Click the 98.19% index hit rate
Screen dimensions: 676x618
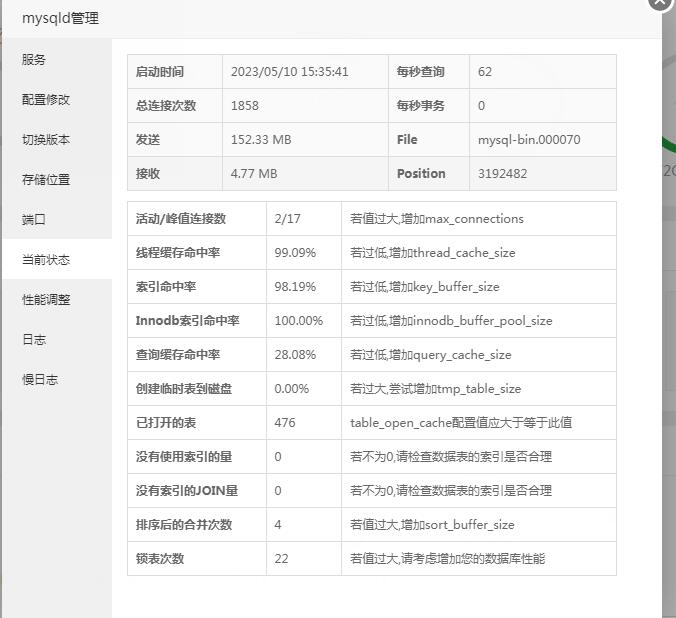tap(295, 287)
